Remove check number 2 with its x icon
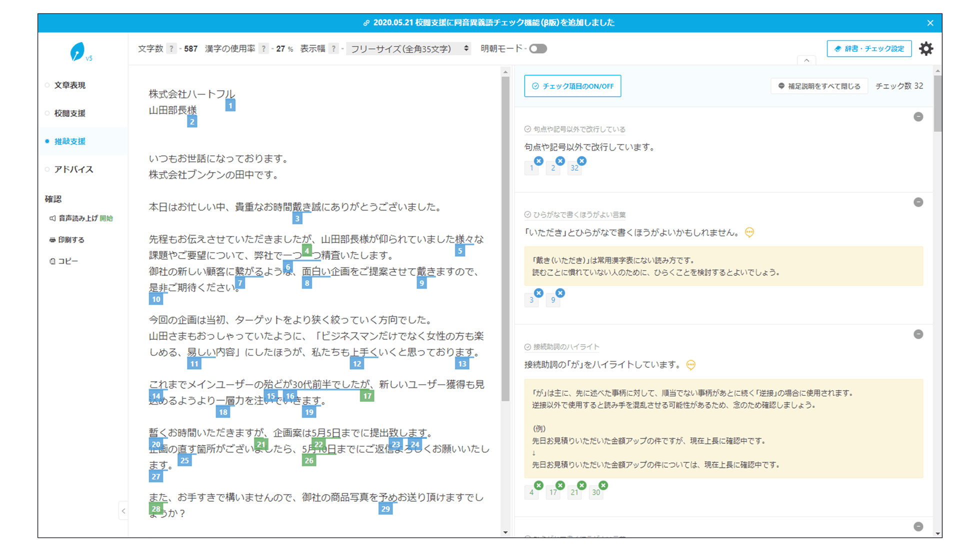Viewport: 980px width, 551px height. (560, 161)
